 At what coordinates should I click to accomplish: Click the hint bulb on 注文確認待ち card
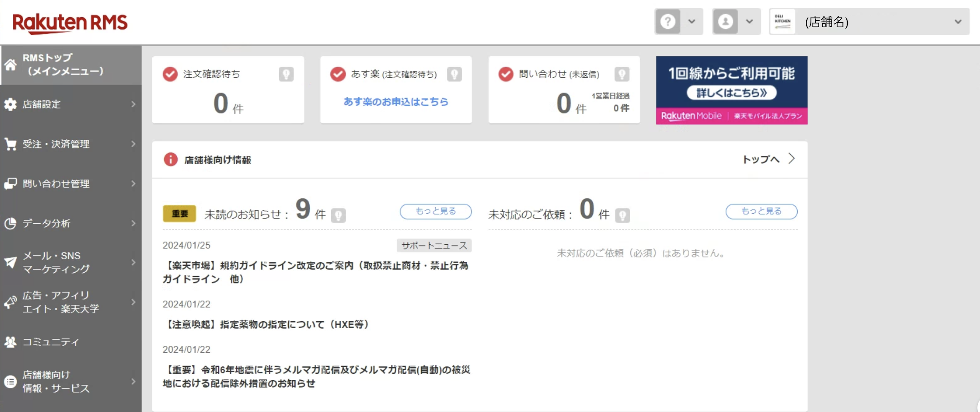point(286,74)
